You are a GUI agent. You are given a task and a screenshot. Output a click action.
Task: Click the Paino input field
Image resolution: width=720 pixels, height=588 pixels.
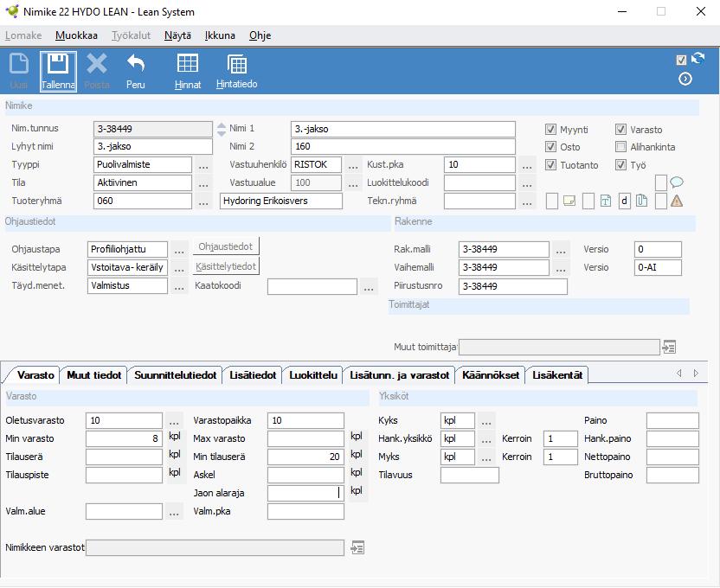click(672, 420)
